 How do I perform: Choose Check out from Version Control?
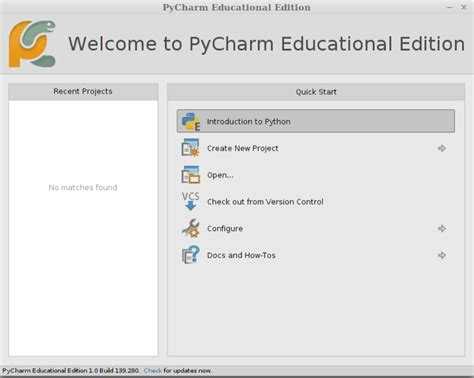pos(265,202)
